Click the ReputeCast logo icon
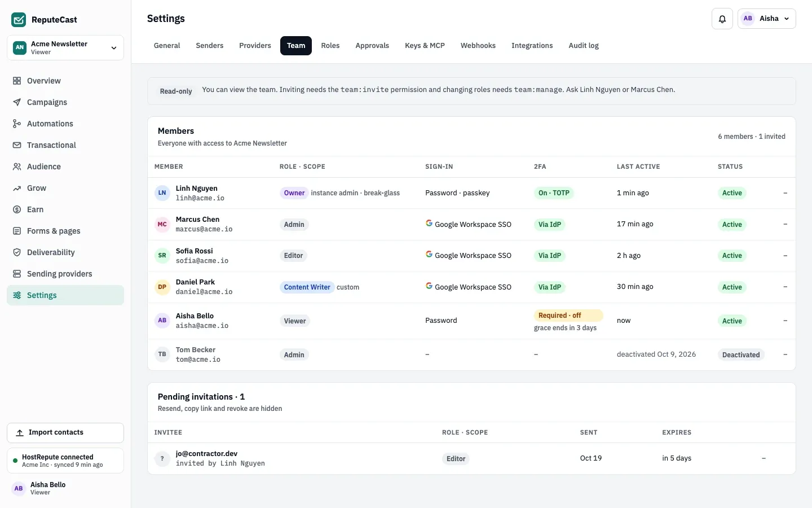This screenshot has height=508, width=812. [19, 20]
